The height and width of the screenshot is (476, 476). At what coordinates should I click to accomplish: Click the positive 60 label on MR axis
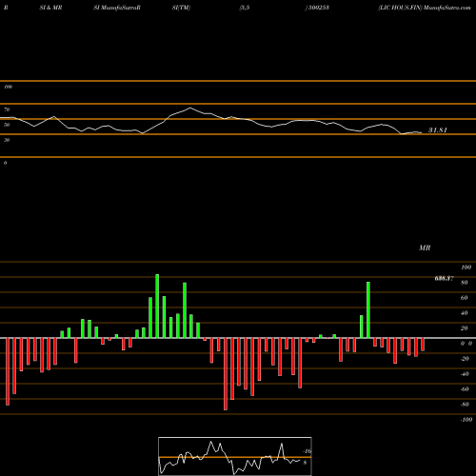pyautogui.click(x=465, y=298)
